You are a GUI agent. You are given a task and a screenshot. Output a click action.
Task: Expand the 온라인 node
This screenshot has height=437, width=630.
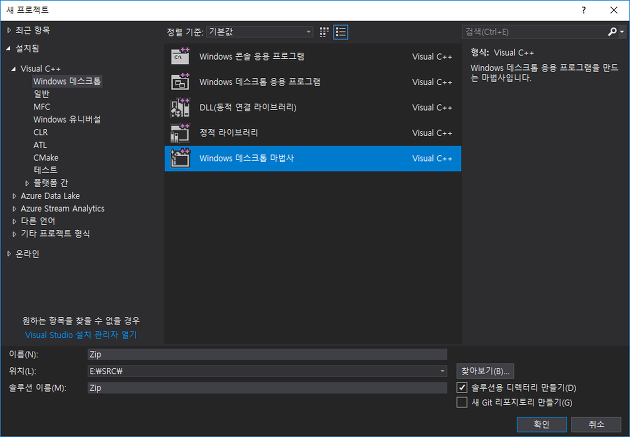point(9,254)
